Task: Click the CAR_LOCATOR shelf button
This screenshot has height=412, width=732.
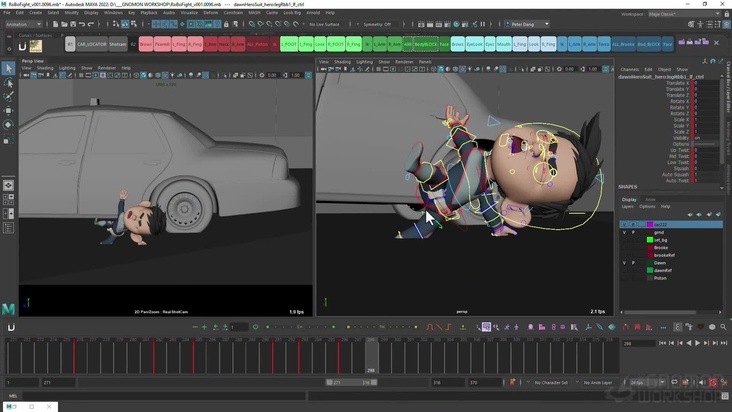Action: coord(92,44)
